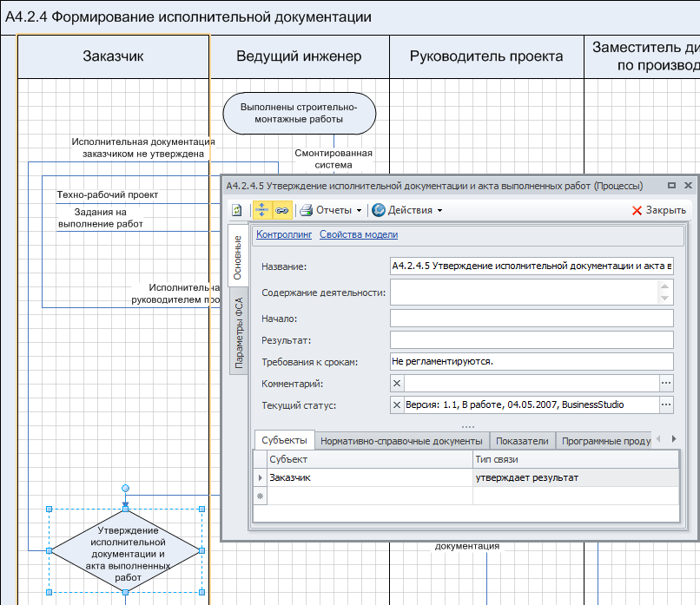Select the Показатели tab

click(x=523, y=441)
